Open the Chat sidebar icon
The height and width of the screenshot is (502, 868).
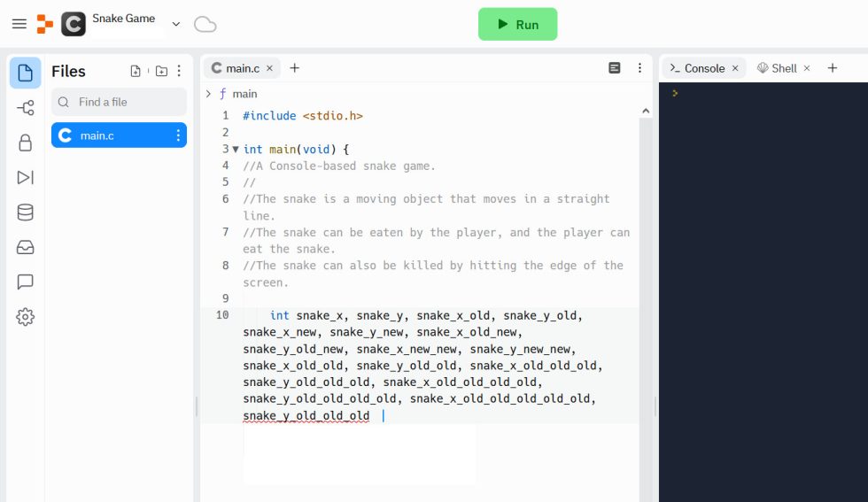point(26,282)
